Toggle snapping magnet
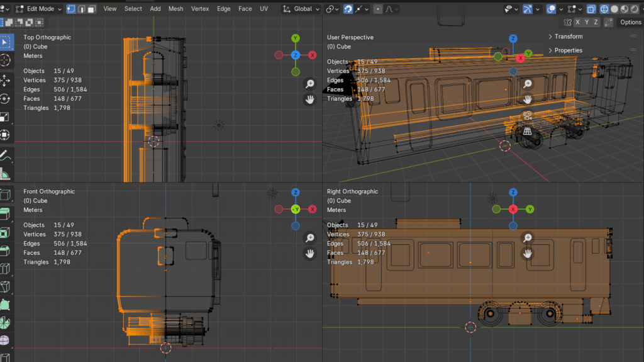Screen dimensions: 644x362 point(348,9)
